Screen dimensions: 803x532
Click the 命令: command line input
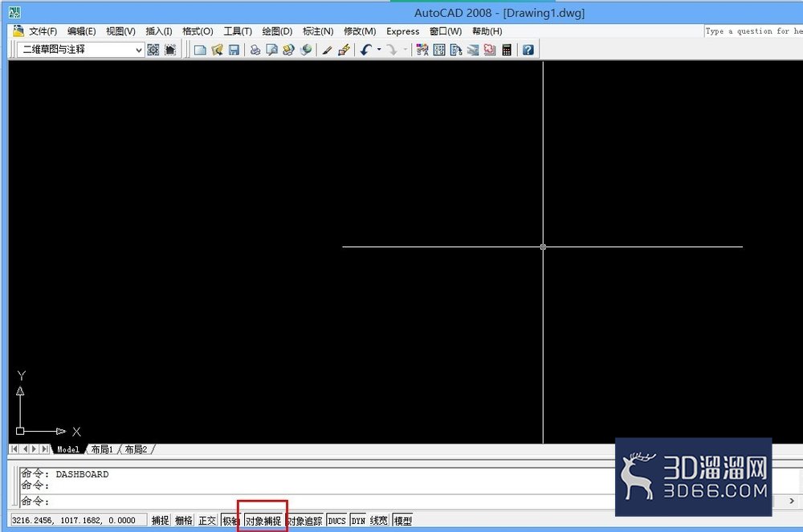pyautogui.click(x=317, y=502)
